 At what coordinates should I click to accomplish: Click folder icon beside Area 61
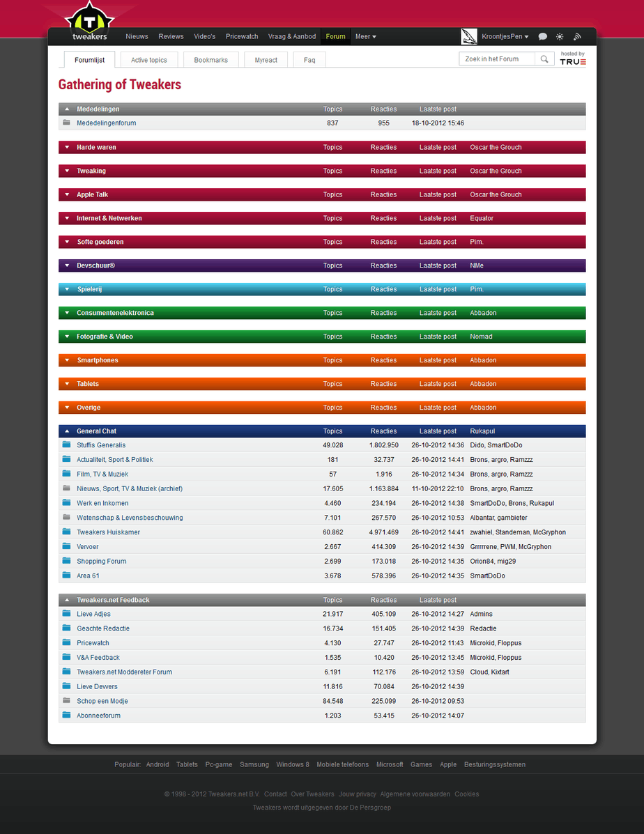[x=66, y=575]
